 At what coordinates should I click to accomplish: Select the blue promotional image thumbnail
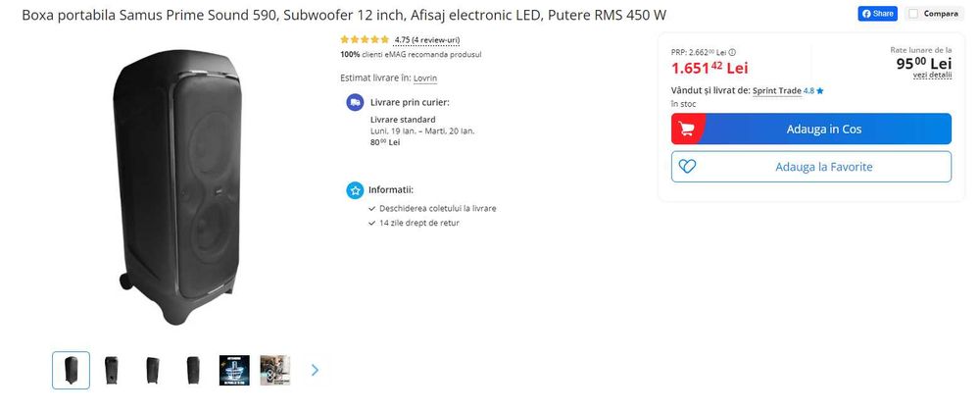[x=234, y=370]
